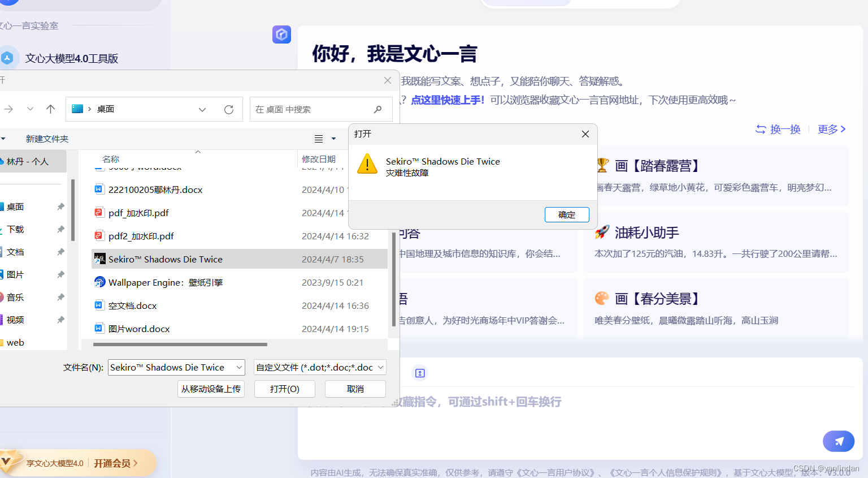Viewport: 868px width, 478px height.
Task: Click the 名称 column header
Action: pos(111,159)
